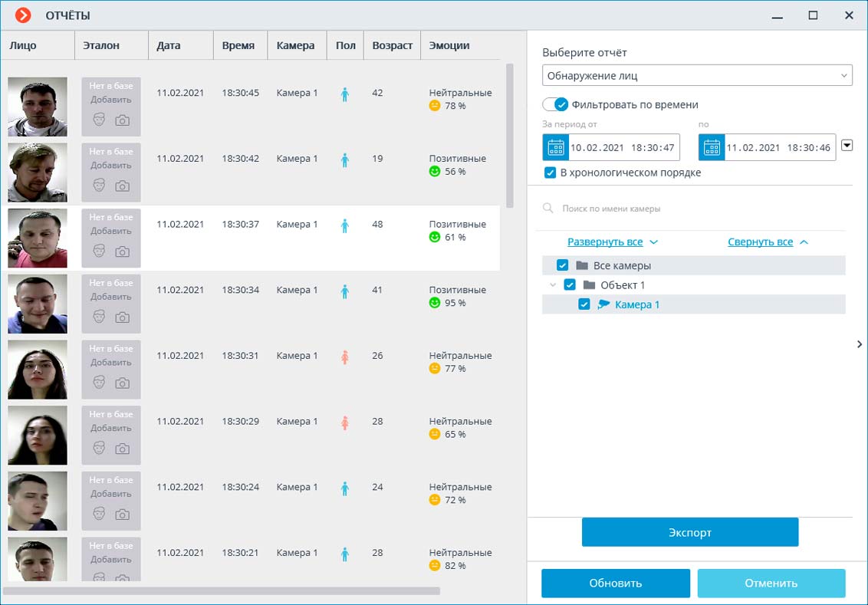Uncheck the Камера 1 checkbox
The width and height of the screenshot is (868, 605).
coord(584,304)
